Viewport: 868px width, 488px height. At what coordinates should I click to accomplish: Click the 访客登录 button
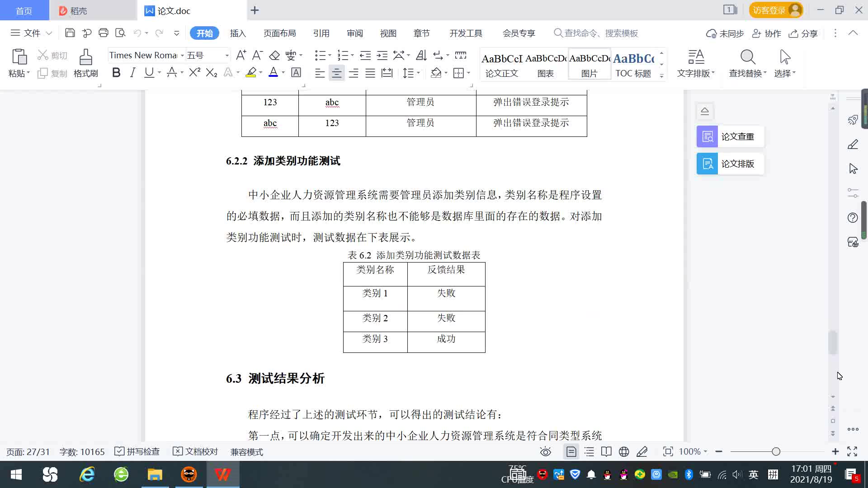(776, 10)
